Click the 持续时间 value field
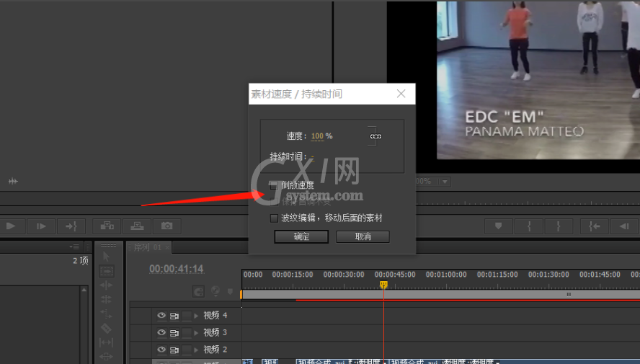Image resolution: width=640 pixels, height=364 pixels. point(312,156)
